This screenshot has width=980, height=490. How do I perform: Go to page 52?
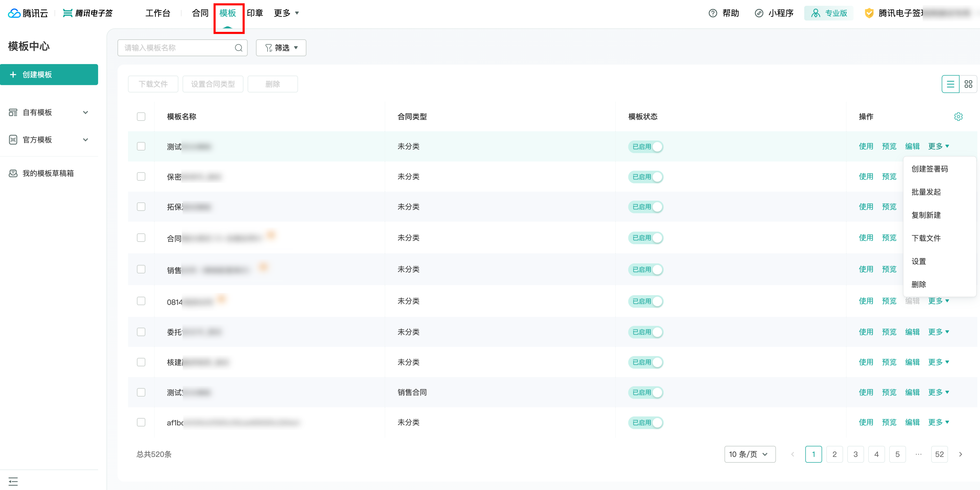[x=939, y=454]
